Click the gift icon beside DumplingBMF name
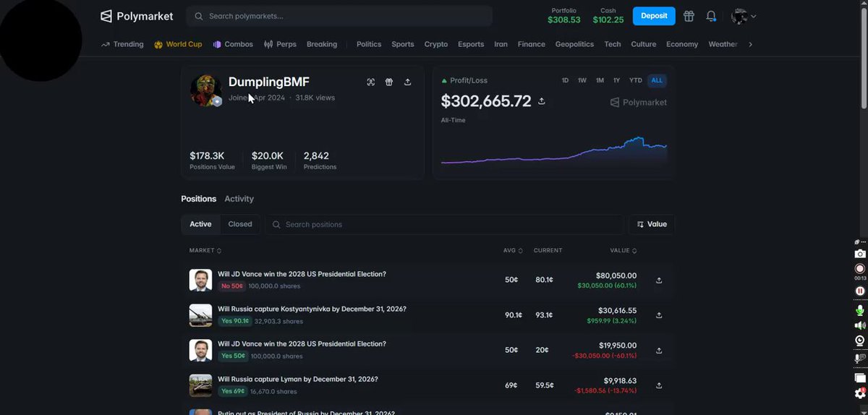This screenshot has height=415, width=868. 389,82
